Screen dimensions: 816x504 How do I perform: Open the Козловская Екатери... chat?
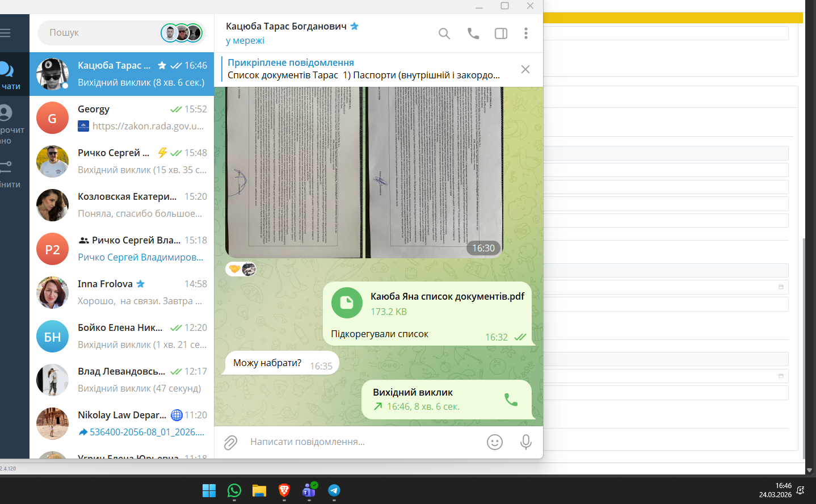point(121,205)
